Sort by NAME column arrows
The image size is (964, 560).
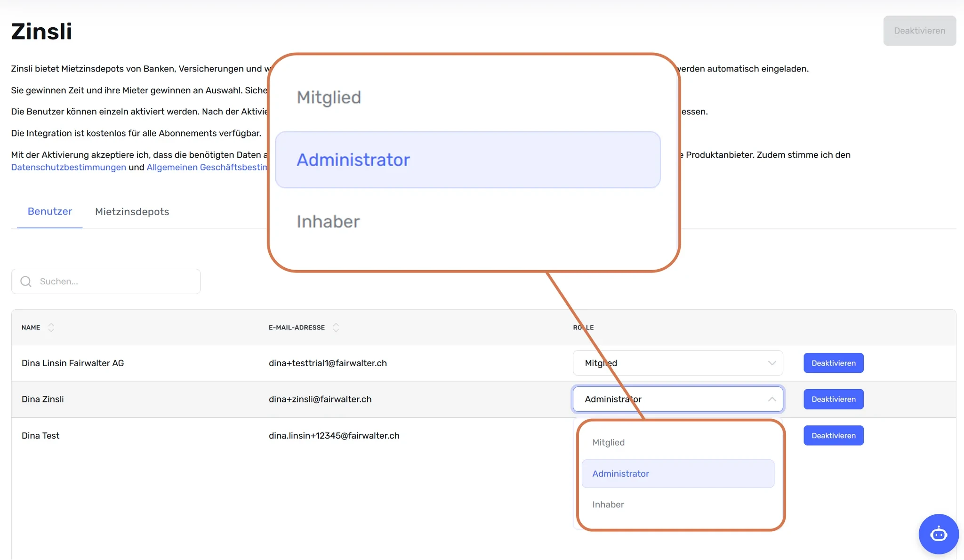pos(51,328)
